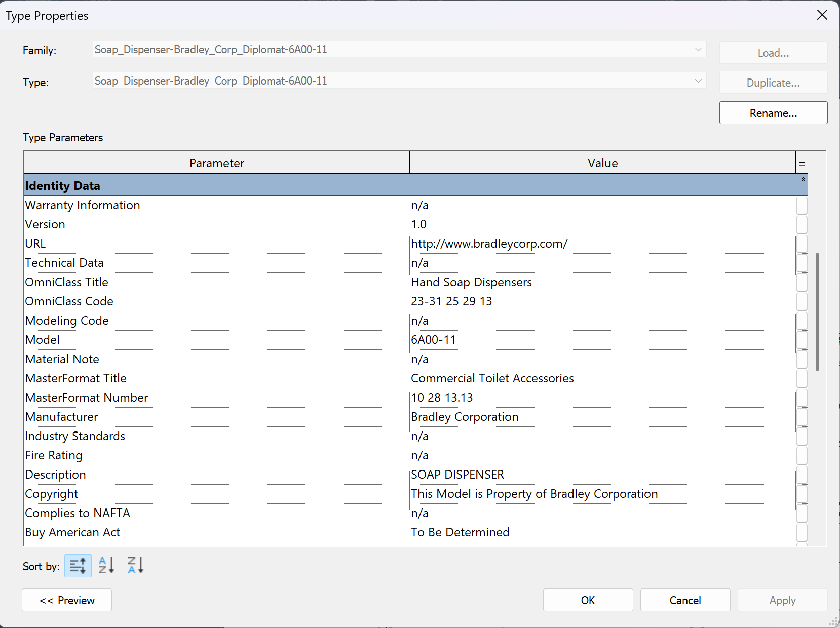This screenshot has height=628, width=840.
Task: Edit the Modeling Code value field
Action: 602,321
